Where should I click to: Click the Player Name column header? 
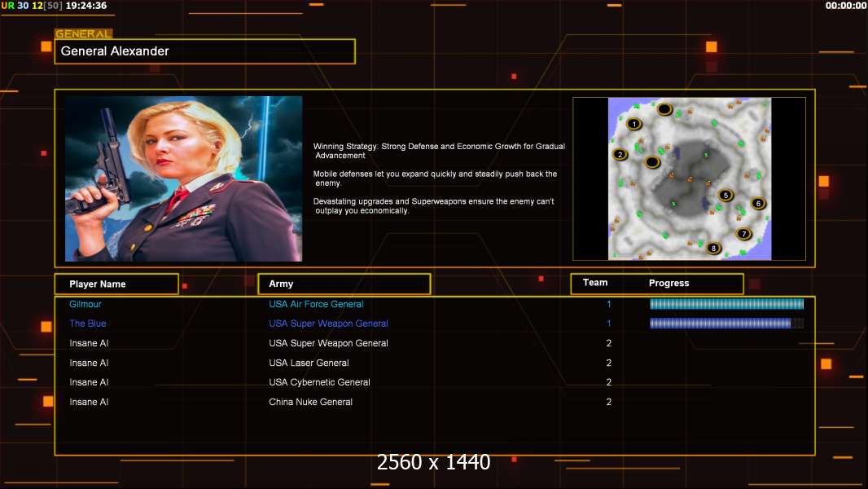pos(116,284)
